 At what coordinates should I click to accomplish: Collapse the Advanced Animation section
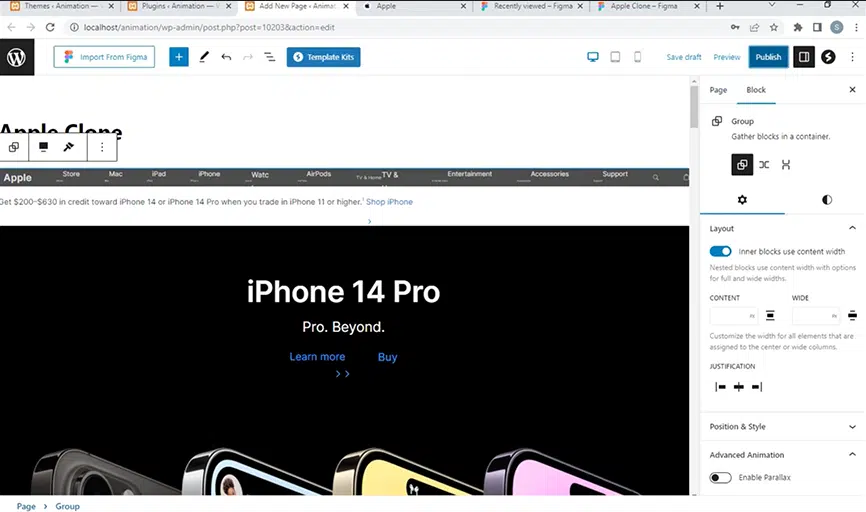pyautogui.click(x=852, y=455)
